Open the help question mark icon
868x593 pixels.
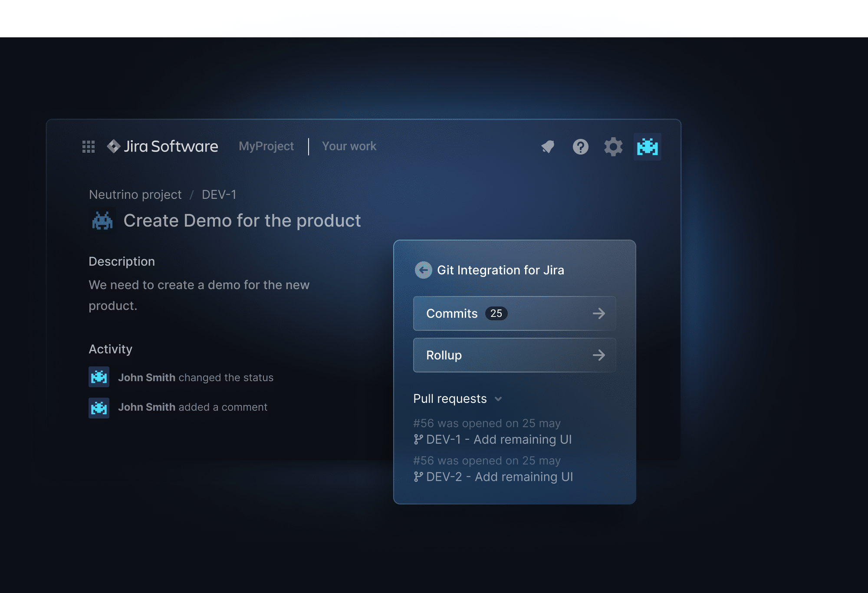click(581, 147)
